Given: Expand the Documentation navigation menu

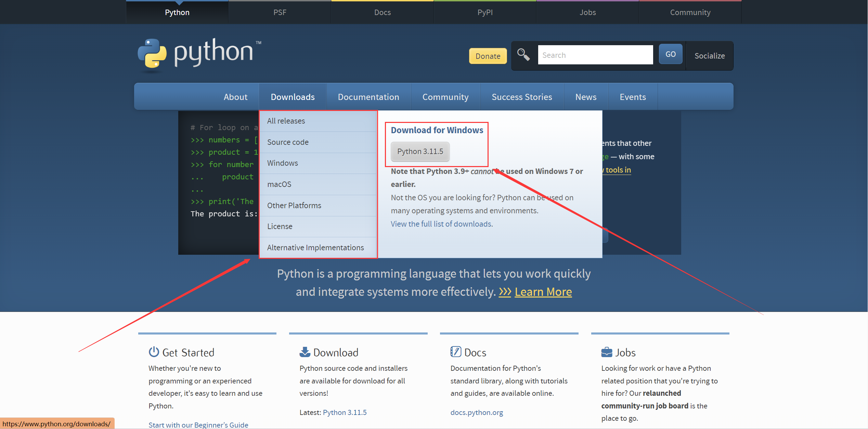Looking at the screenshot, I should 368,97.
